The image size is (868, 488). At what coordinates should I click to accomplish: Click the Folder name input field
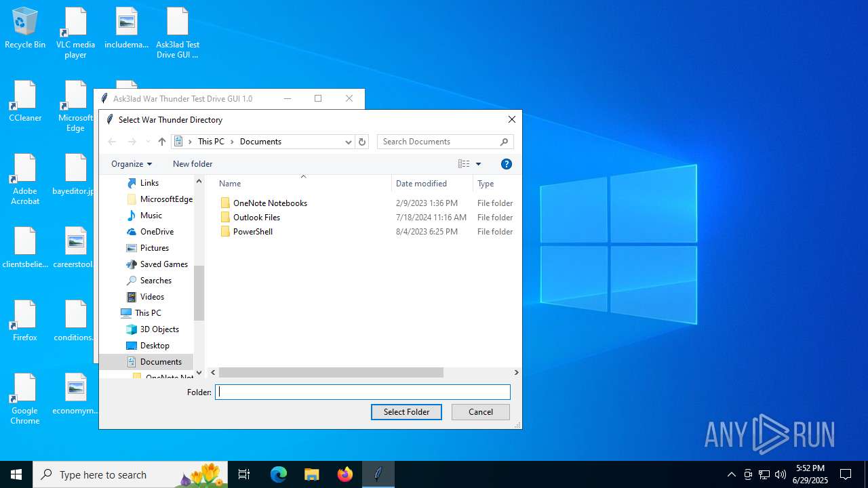[363, 392]
